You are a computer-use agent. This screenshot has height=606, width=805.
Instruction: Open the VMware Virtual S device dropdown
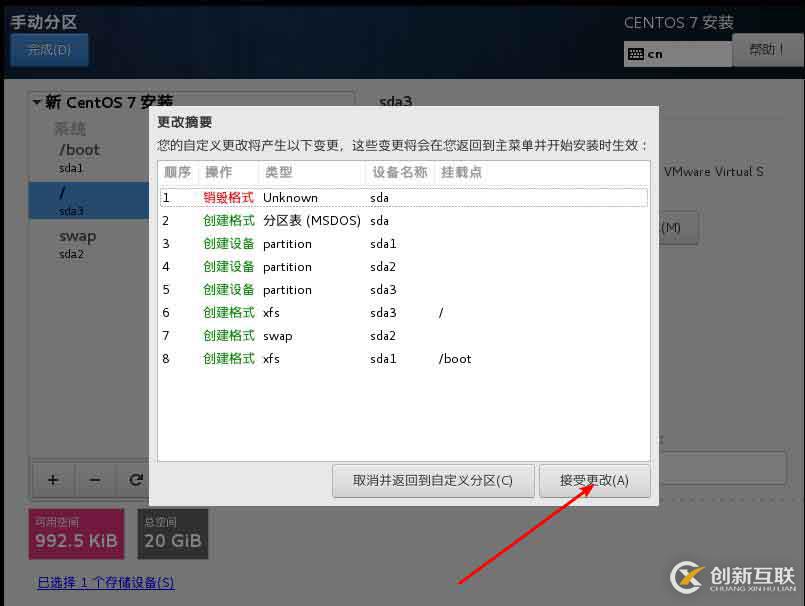tap(714, 171)
